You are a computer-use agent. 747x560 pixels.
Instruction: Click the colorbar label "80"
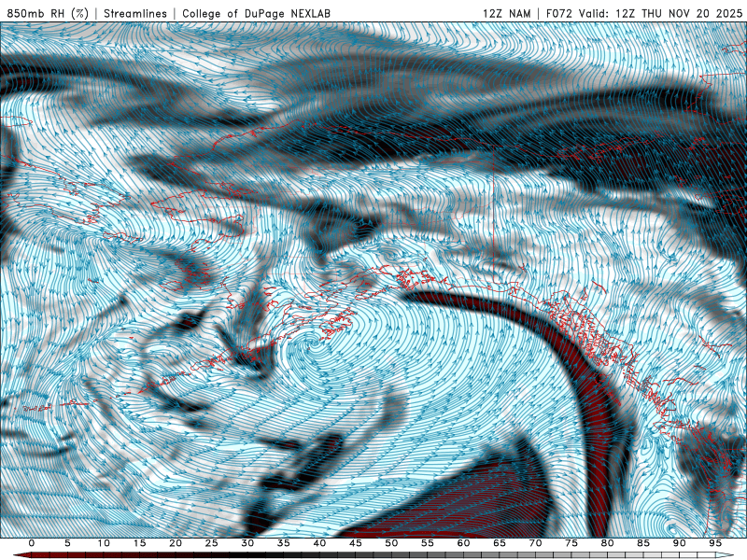[607, 543]
